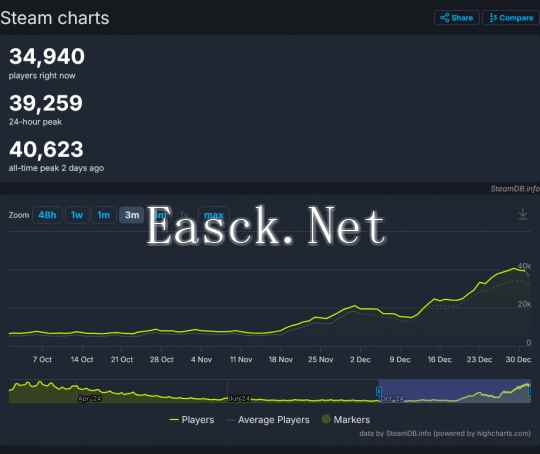Viewport: 540px width, 454px height.
Task: Click the navigator left range handle
Action: tap(378, 391)
